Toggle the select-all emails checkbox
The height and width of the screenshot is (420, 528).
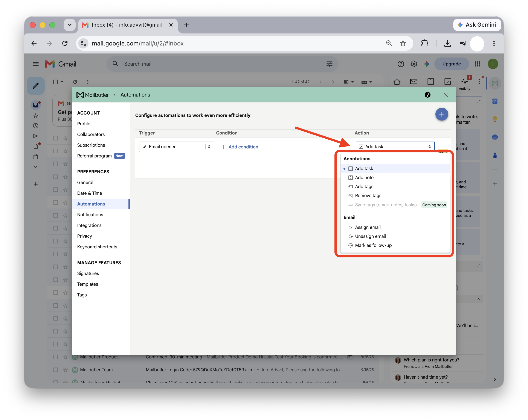(56, 82)
